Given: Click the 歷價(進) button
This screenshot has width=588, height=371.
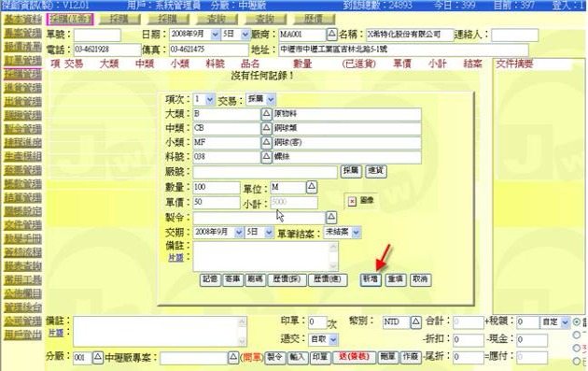Looking at the screenshot, I should [328, 279].
